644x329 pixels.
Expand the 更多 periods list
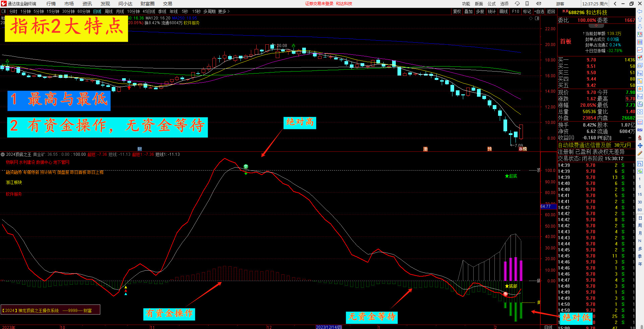pyautogui.click(x=224, y=11)
